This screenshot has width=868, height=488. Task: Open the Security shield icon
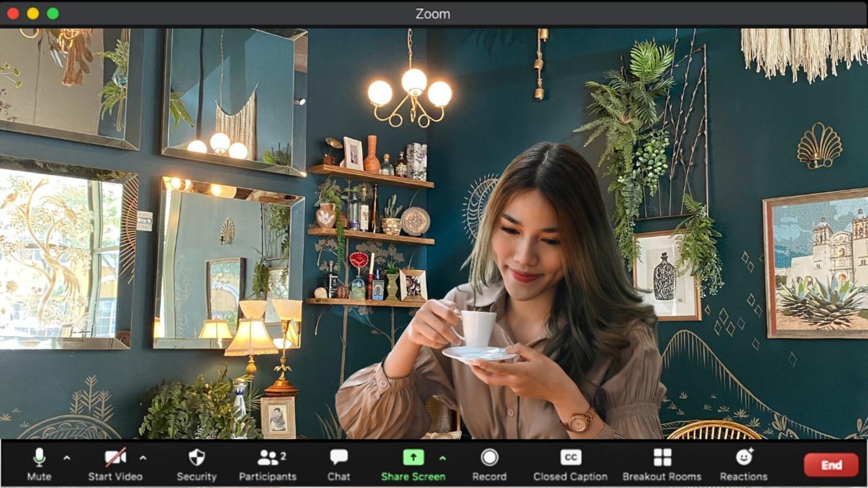pos(197,458)
